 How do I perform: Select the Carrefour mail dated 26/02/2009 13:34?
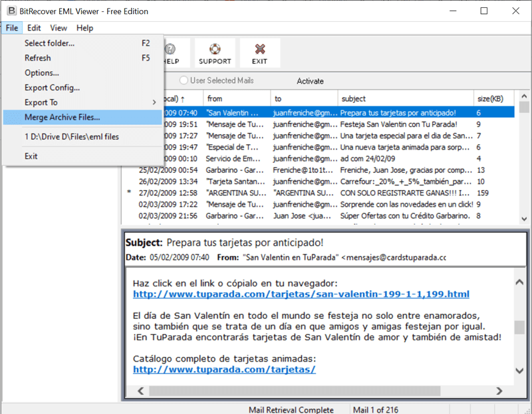point(319,181)
